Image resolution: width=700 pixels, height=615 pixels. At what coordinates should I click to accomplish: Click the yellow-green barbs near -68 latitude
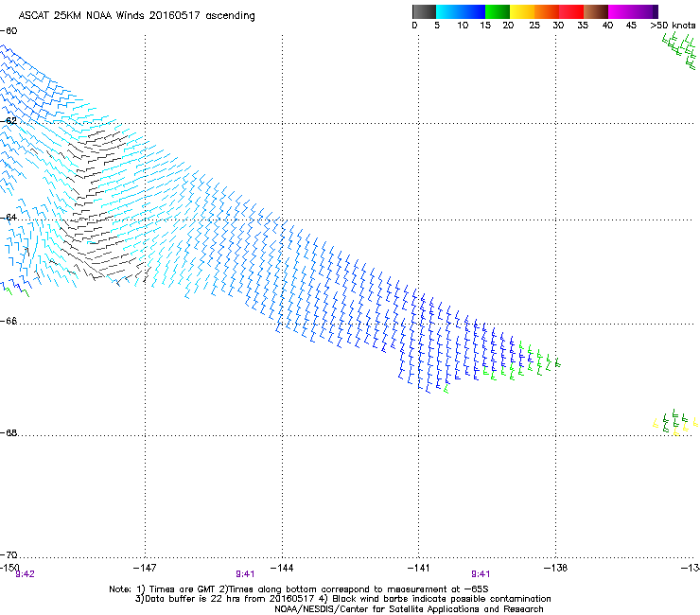coord(675,422)
